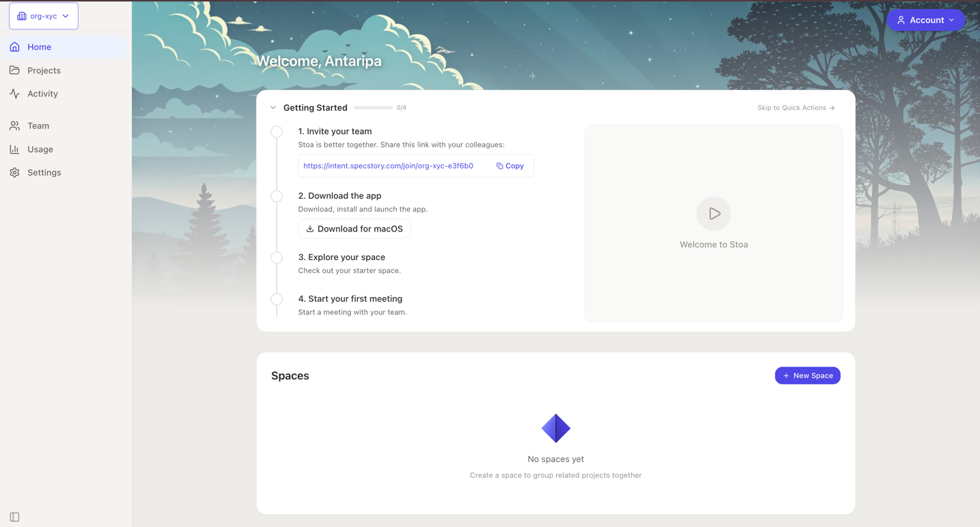980x527 pixels.
Task: Click the Usage bar chart icon
Action: [14, 149]
